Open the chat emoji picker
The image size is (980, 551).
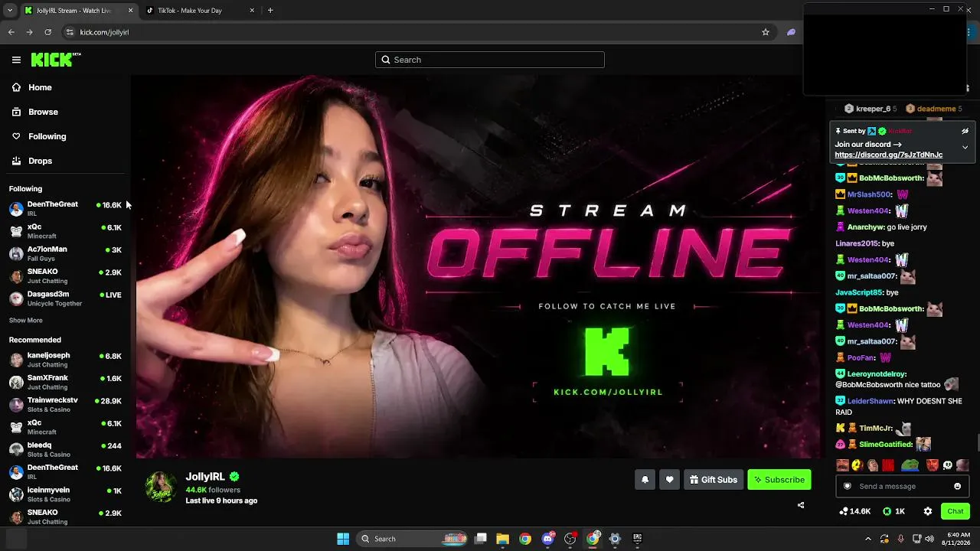(957, 486)
